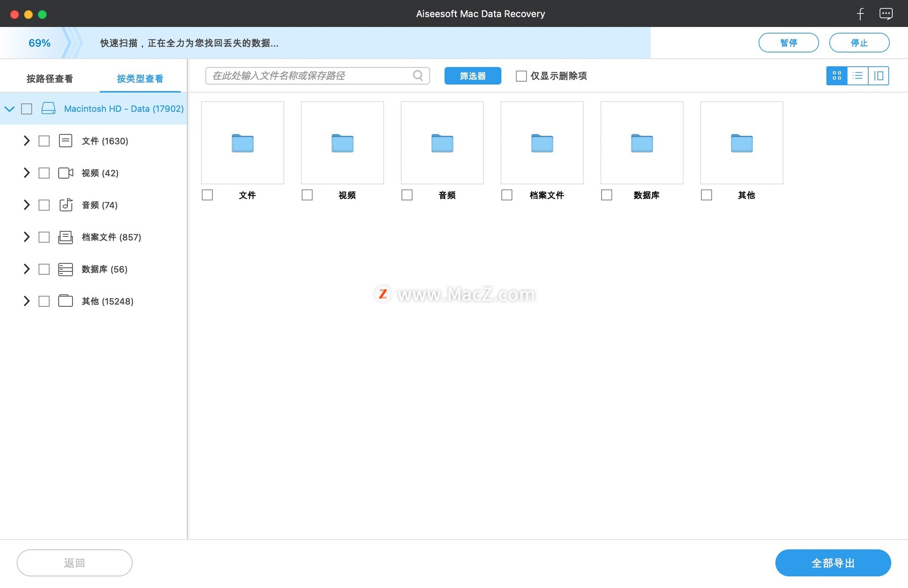This screenshot has height=588, width=908.
Task: Expand the 数据库 (56) category
Action: pyautogui.click(x=26, y=269)
